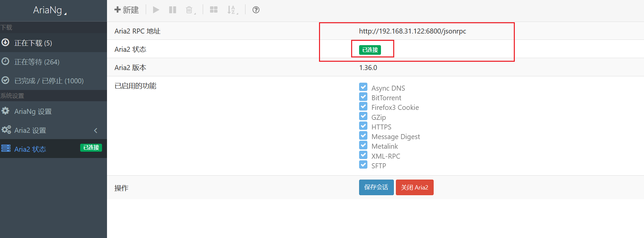This screenshot has height=238, width=644.
Task: Open 正在下载 (5) downloading list
Action: [53, 43]
